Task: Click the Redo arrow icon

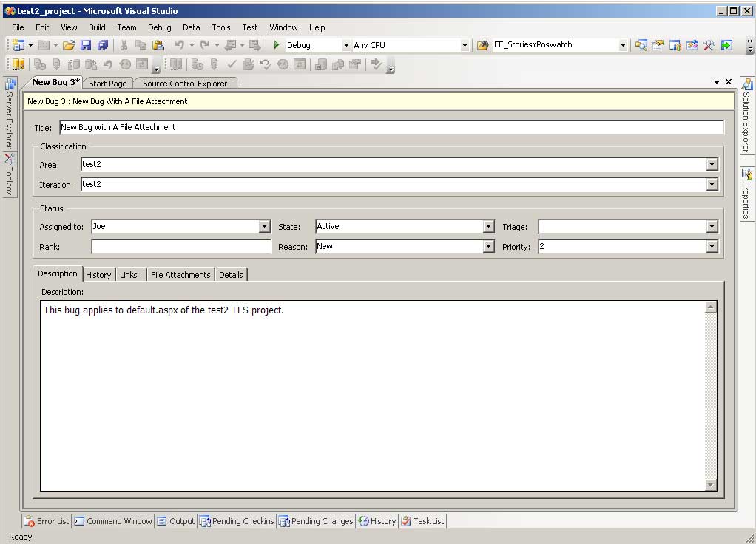Action: tap(204, 45)
